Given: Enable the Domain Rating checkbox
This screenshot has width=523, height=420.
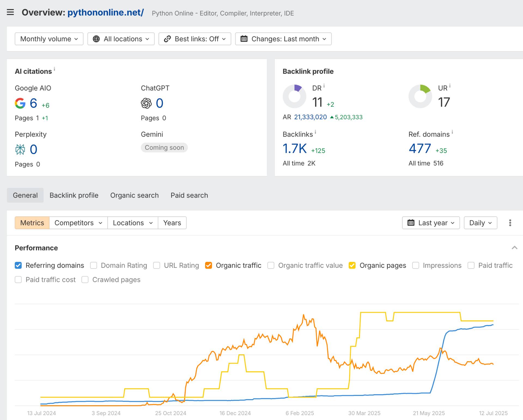Looking at the screenshot, I should (x=93, y=265).
